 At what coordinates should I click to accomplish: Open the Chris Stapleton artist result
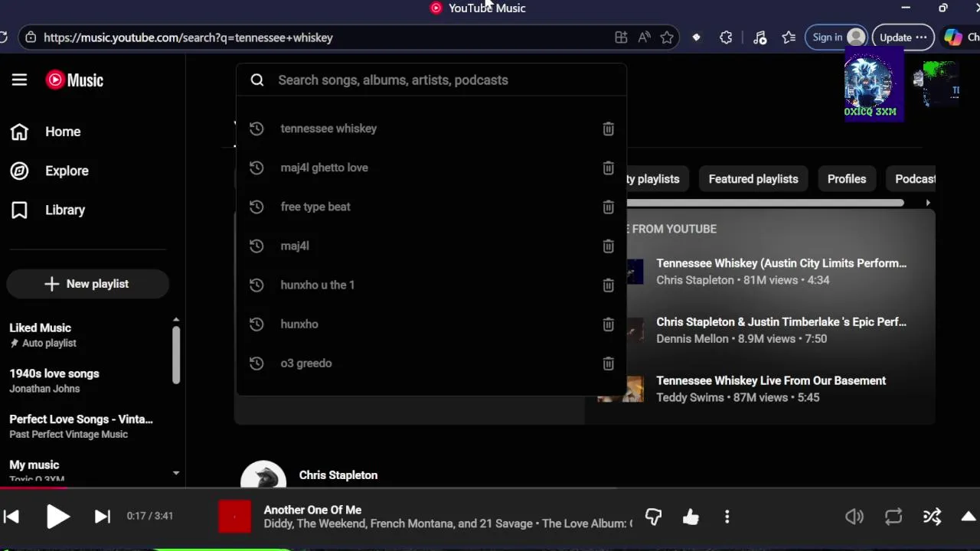point(338,474)
